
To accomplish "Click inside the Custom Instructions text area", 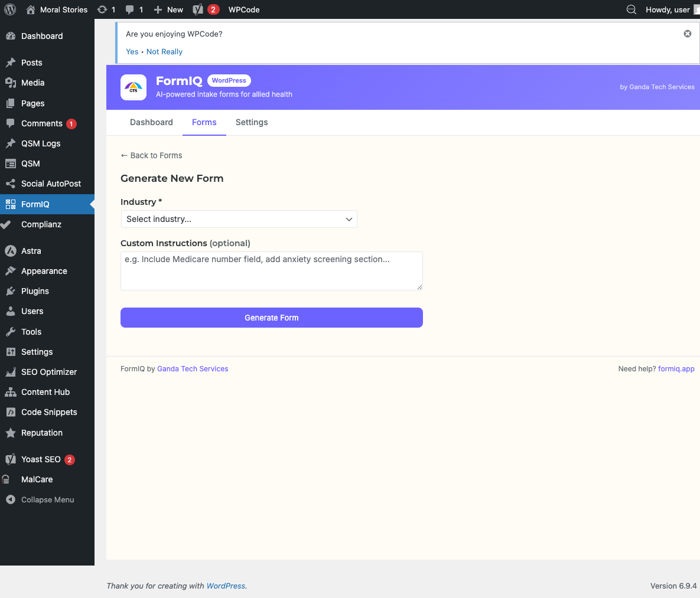I will [x=271, y=270].
